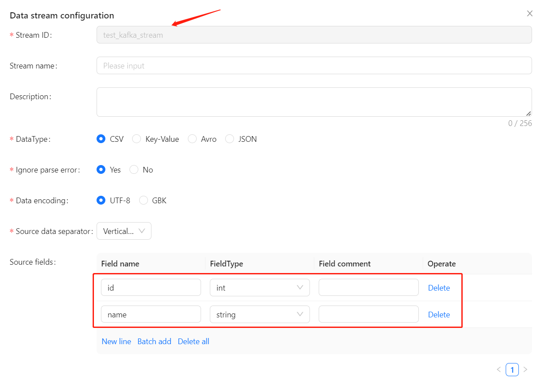The image size is (543, 392).
Task: Switch data encoding to GBK
Action: coord(144,201)
